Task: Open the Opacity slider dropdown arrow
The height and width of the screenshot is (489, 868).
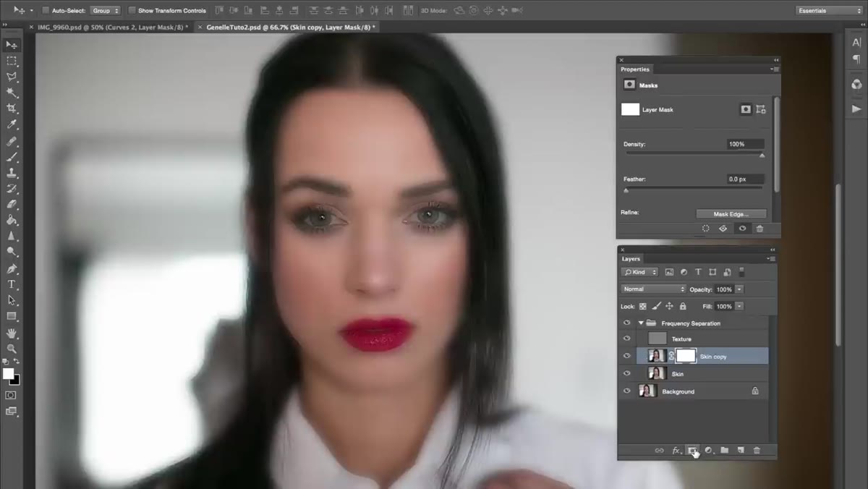Action: point(739,289)
